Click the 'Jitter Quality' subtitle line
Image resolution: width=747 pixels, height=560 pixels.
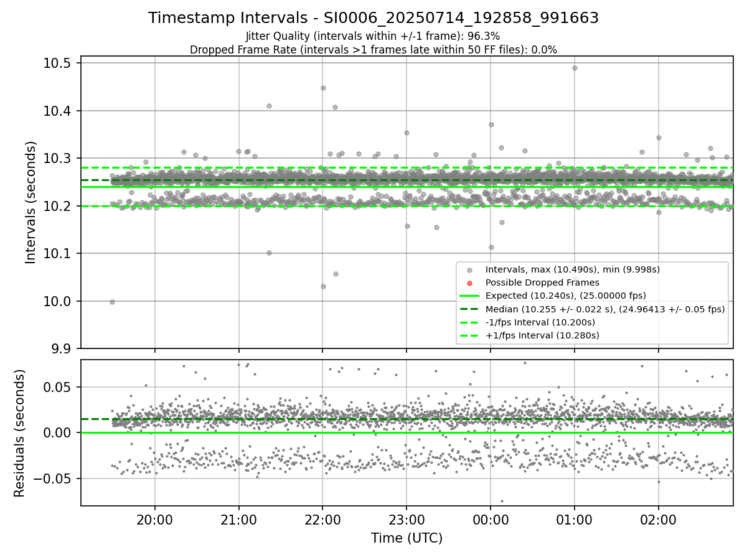tap(373, 36)
